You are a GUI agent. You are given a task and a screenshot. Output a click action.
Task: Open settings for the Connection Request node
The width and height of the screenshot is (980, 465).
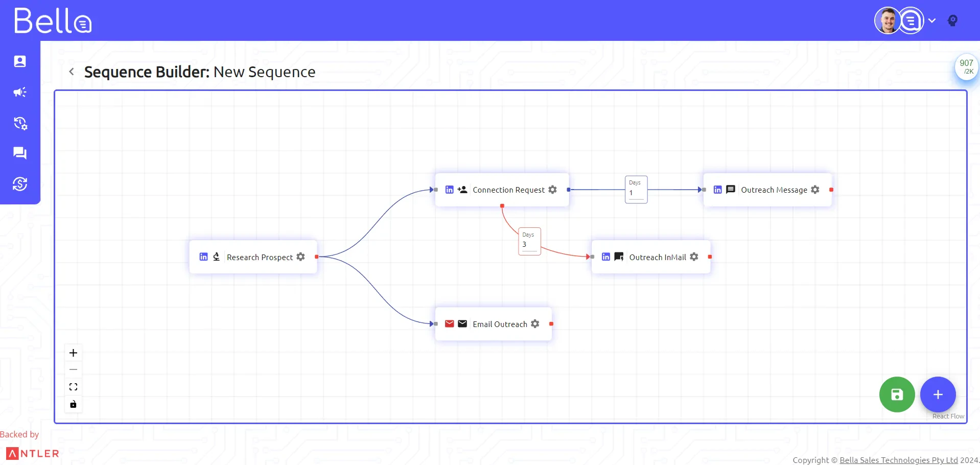552,190
